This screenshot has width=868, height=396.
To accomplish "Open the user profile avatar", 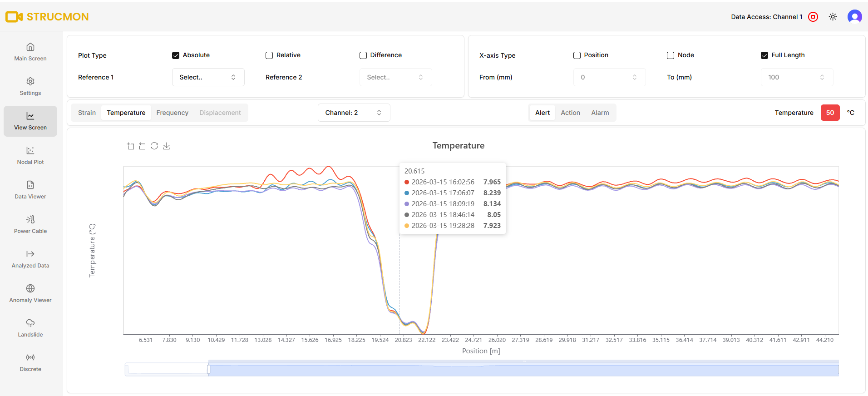I will [x=854, y=17].
